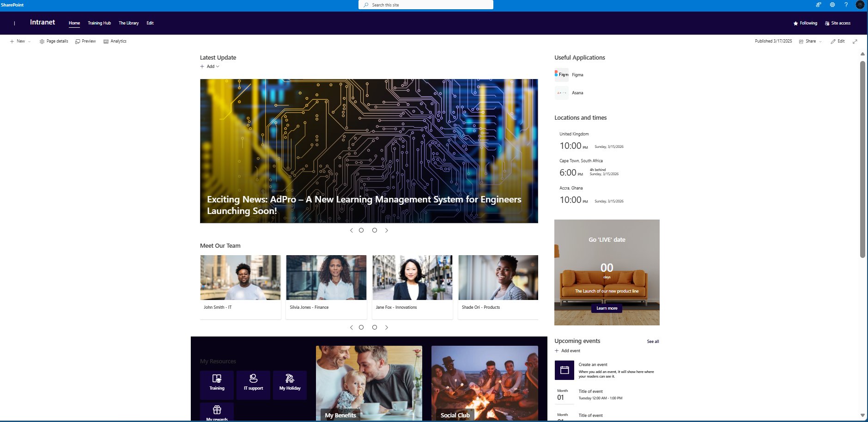Open Settings via the gear icon

click(x=832, y=5)
